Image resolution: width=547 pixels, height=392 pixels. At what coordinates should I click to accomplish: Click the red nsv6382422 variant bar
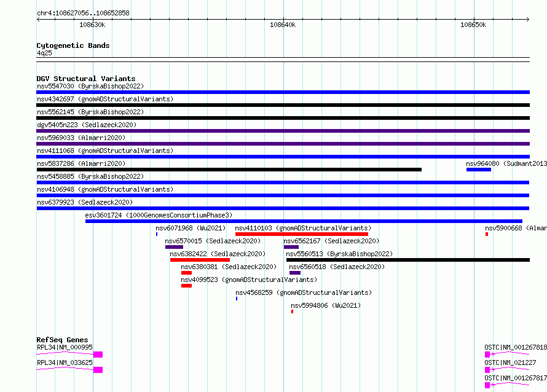(x=200, y=260)
